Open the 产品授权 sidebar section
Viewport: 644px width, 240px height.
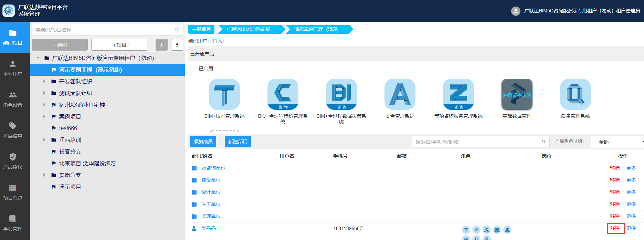pyautogui.click(x=13, y=161)
